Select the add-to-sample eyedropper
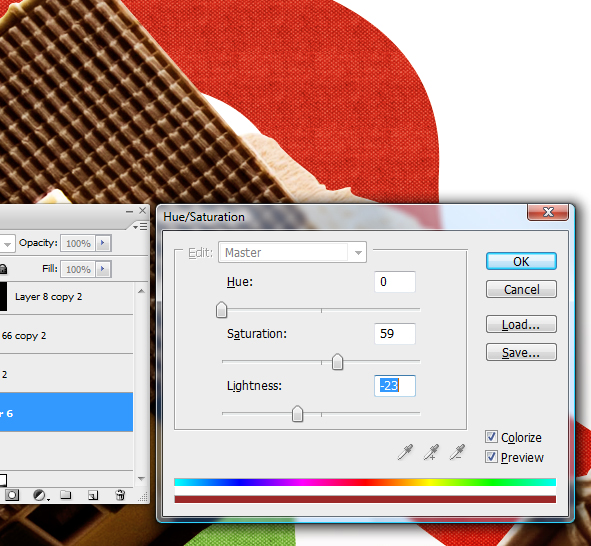591x546 pixels. tap(431, 452)
